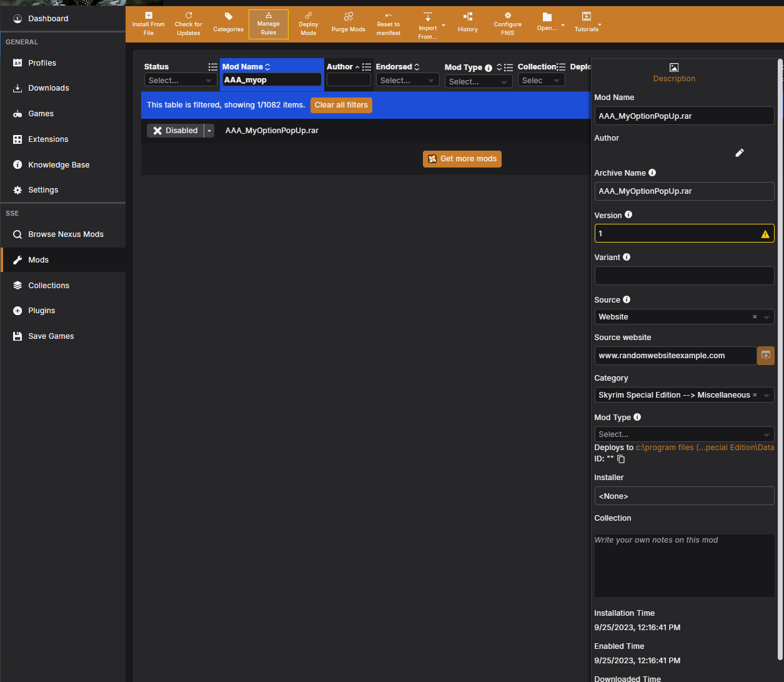Open Categories tag icon in toolbar
The width and height of the screenshot is (784, 682).
click(229, 16)
